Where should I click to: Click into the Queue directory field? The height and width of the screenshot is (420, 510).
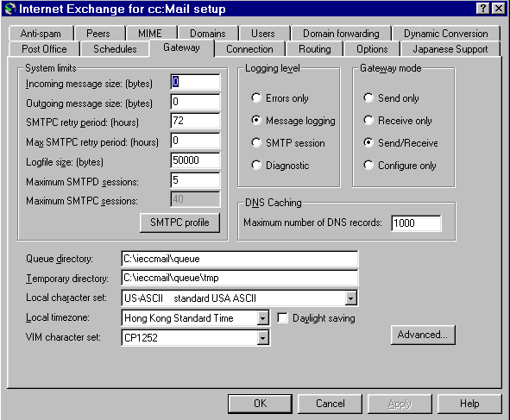coord(240,259)
